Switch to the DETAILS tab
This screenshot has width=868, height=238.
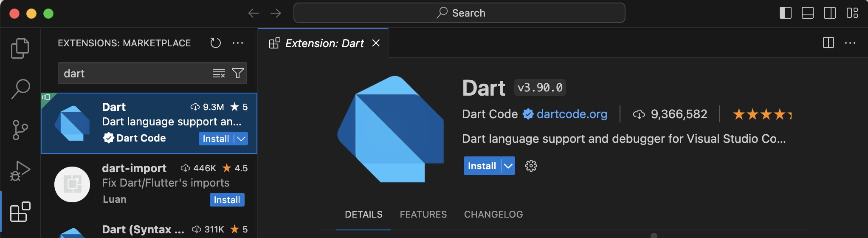pyautogui.click(x=364, y=214)
